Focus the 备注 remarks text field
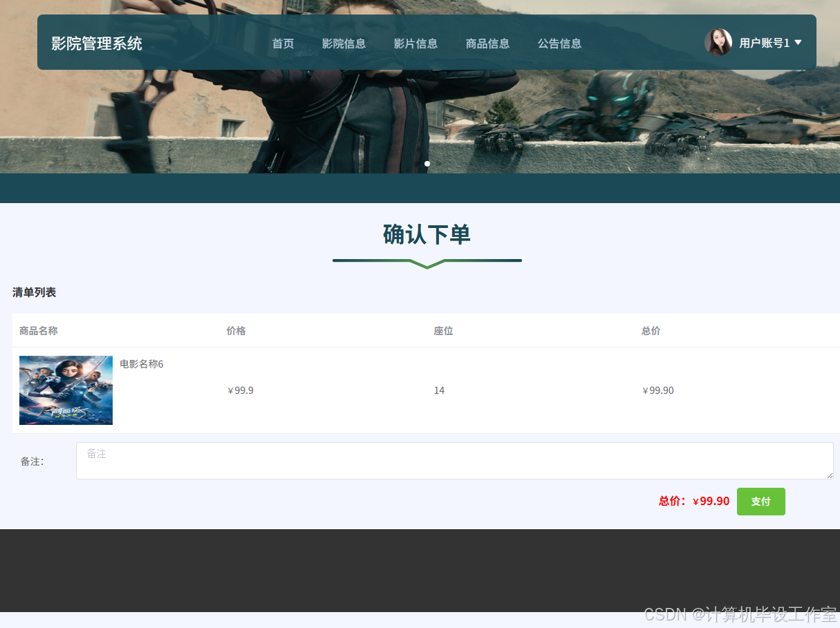The width and height of the screenshot is (840, 628). tap(454, 461)
